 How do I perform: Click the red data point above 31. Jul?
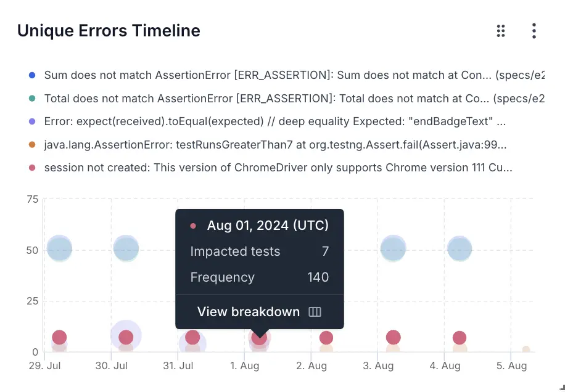192,337
